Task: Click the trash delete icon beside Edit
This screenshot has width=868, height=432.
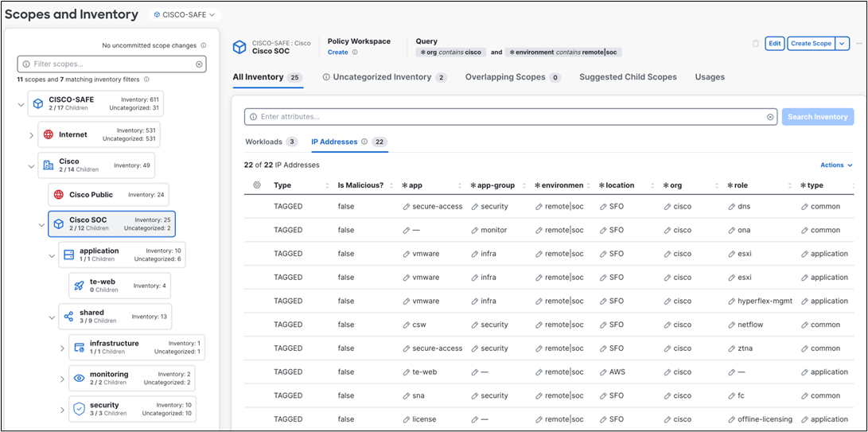Action: click(756, 43)
